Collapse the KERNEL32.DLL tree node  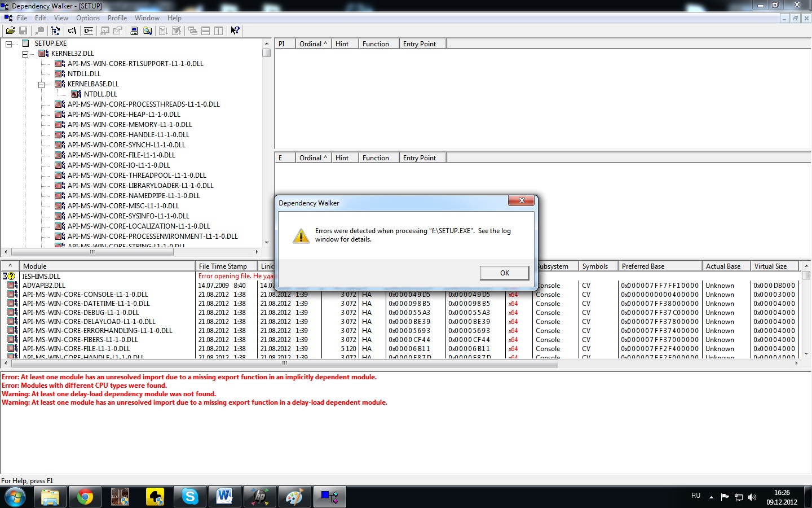point(25,54)
